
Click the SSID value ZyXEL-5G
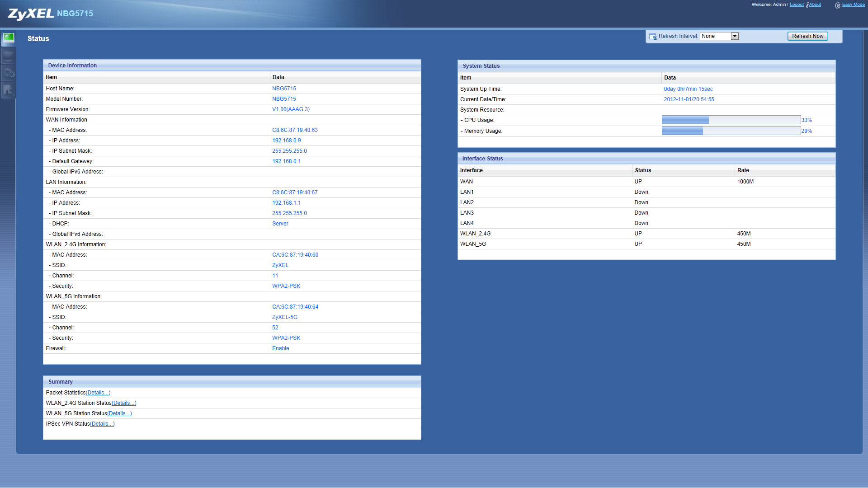click(285, 317)
